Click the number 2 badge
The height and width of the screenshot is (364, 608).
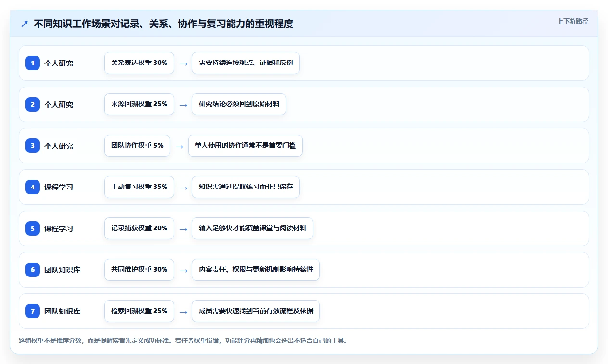[x=33, y=104]
